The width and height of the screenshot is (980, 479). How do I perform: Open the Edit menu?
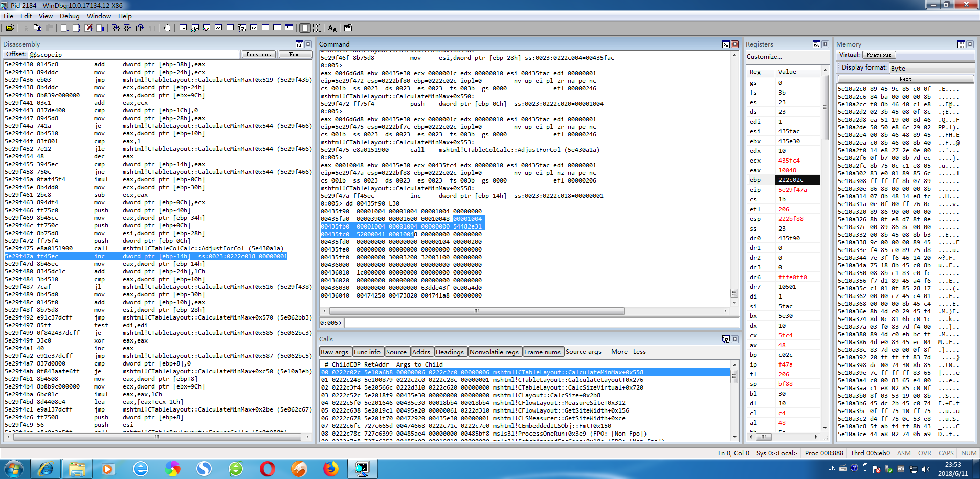coord(26,16)
